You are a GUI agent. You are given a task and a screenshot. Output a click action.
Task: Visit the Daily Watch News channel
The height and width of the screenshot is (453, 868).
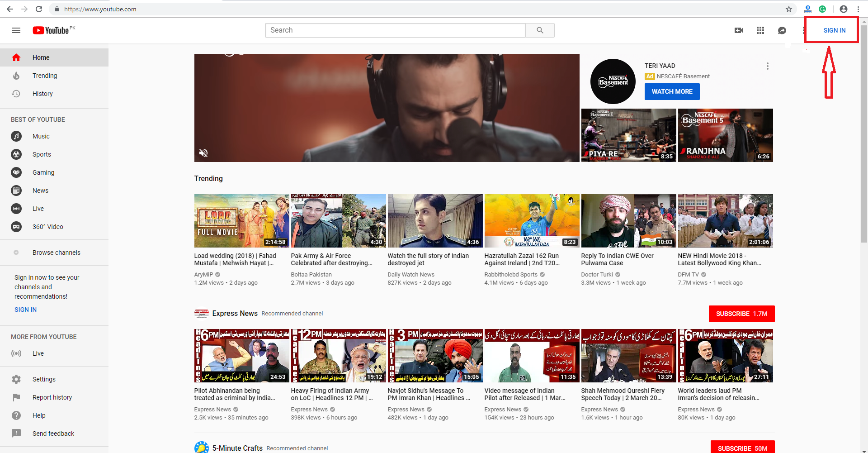tap(411, 274)
